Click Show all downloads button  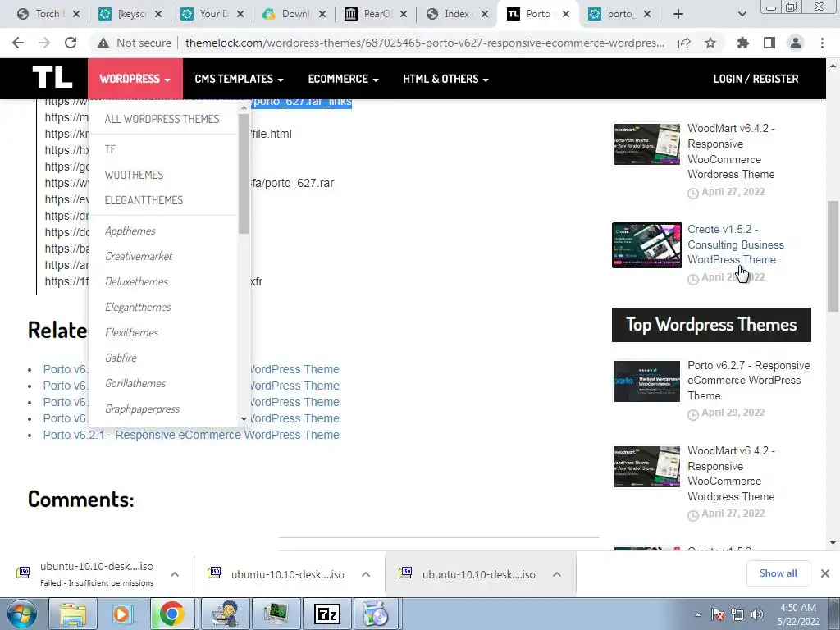(x=778, y=573)
